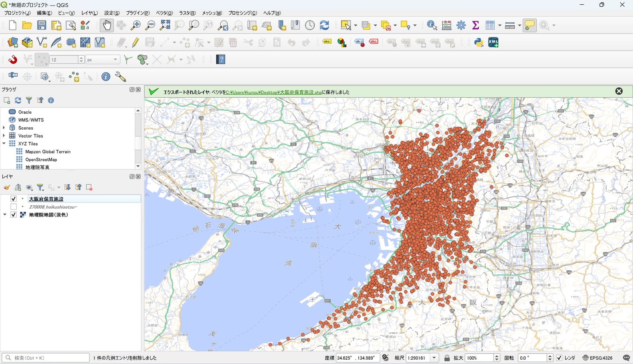
Task: Open the statistical summary sigma icon
Action: click(476, 25)
